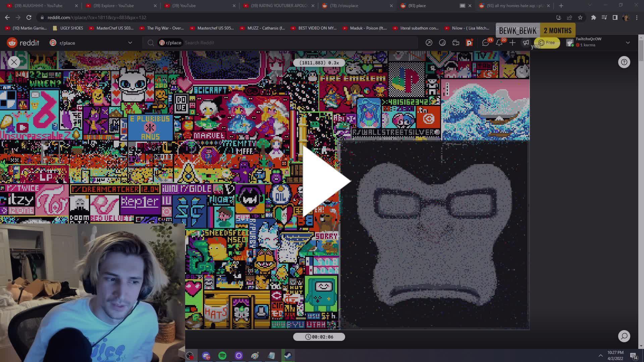Open the media controls icon in toolbar
The height and width of the screenshot is (362, 644).
(x=604, y=17)
